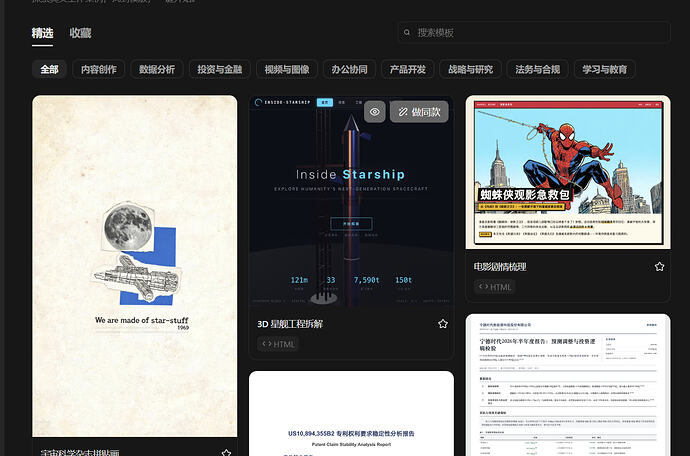Click the 做同款 button
This screenshot has height=456, width=690.
coord(419,112)
